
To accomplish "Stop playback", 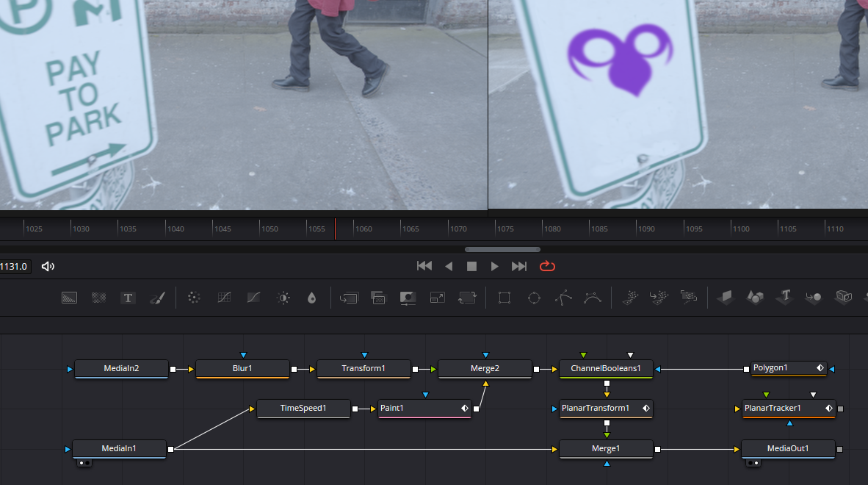I will click(x=471, y=266).
